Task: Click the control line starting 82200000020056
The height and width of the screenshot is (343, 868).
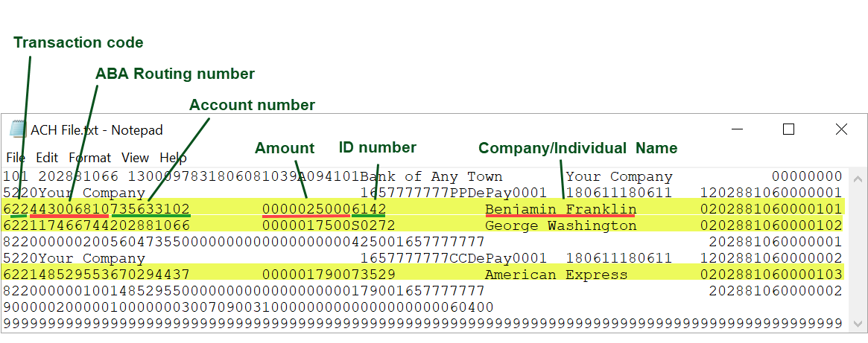Action: tap(423, 242)
